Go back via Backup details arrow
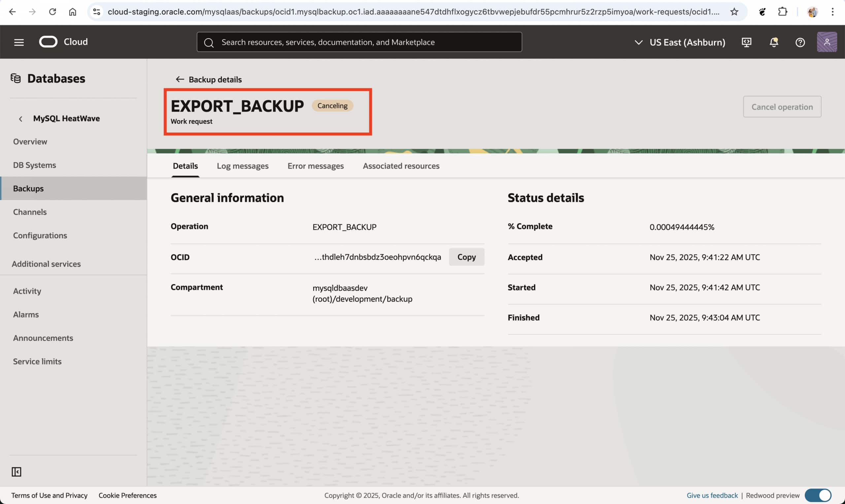 click(180, 80)
